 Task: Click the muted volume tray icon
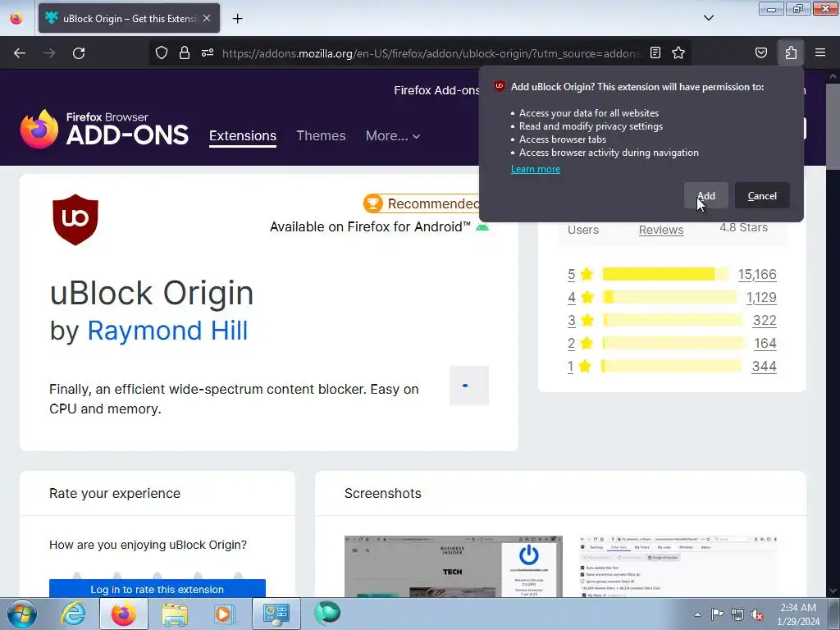(757, 614)
